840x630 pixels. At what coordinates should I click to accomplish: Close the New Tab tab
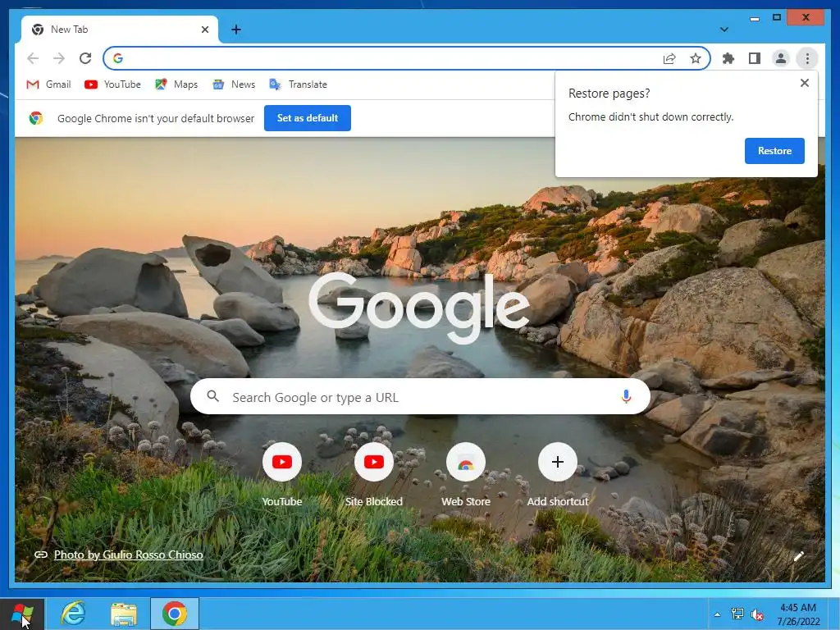(x=204, y=30)
